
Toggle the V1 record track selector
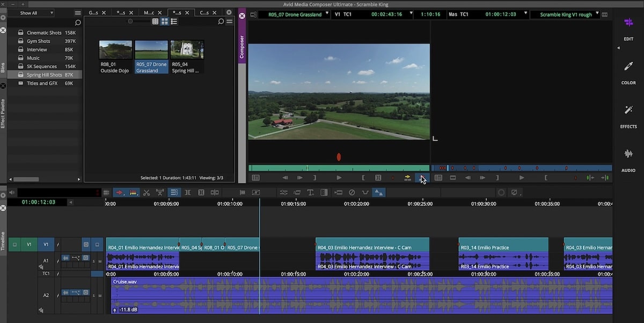coord(46,245)
